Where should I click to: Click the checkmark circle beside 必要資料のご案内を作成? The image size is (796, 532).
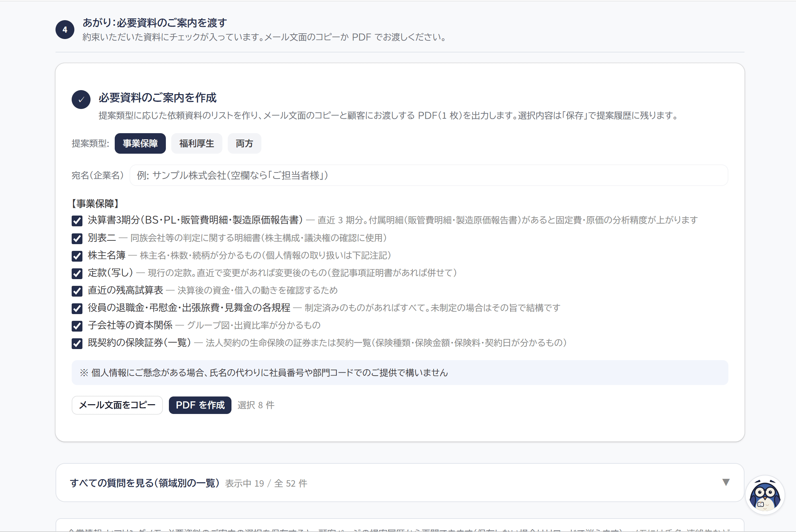click(x=81, y=100)
